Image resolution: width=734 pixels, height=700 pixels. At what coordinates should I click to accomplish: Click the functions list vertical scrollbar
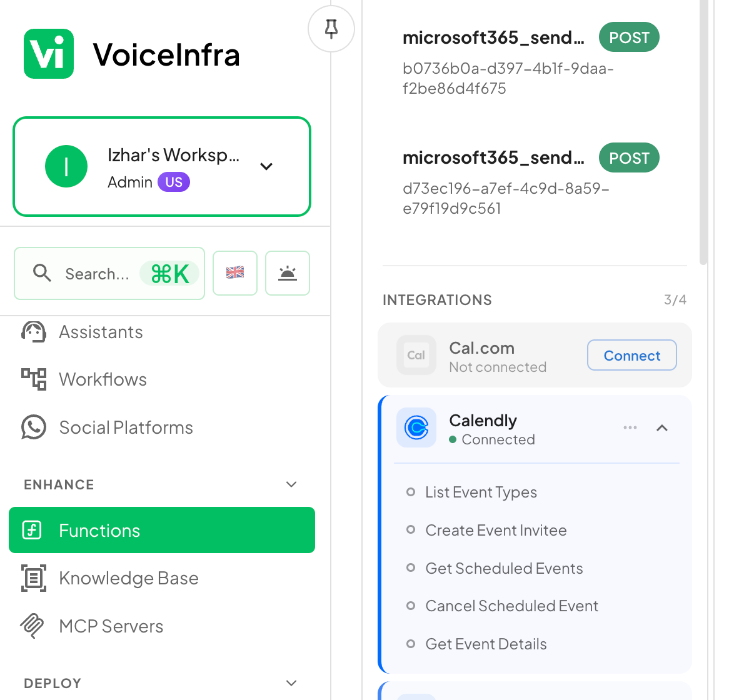point(703,132)
